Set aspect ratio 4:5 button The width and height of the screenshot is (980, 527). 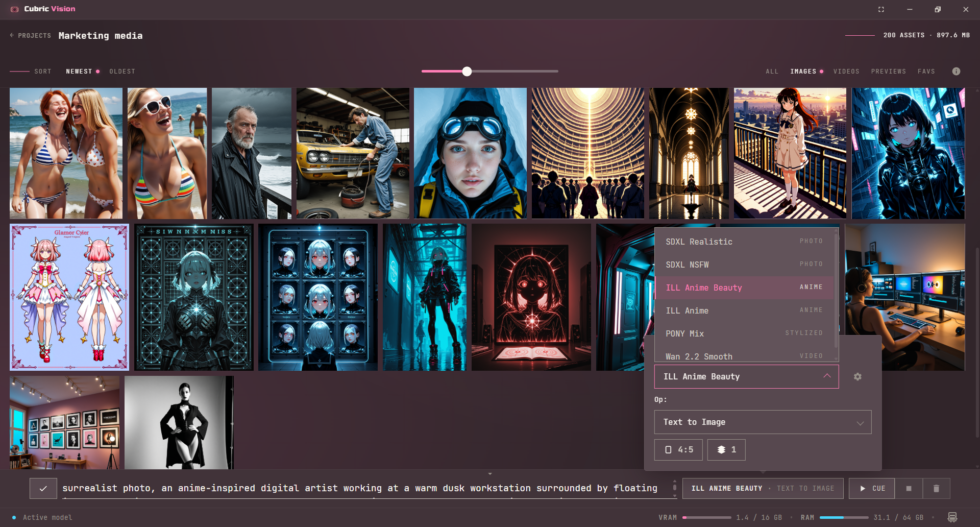click(x=678, y=450)
